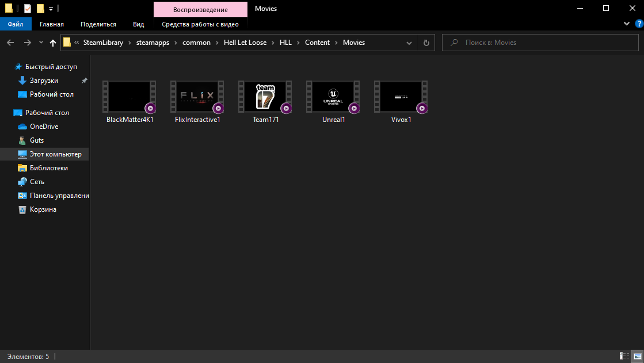Open root Рабочий стол sidebar node
This screenshot has height=363, width=644.
tap(47, 113)
